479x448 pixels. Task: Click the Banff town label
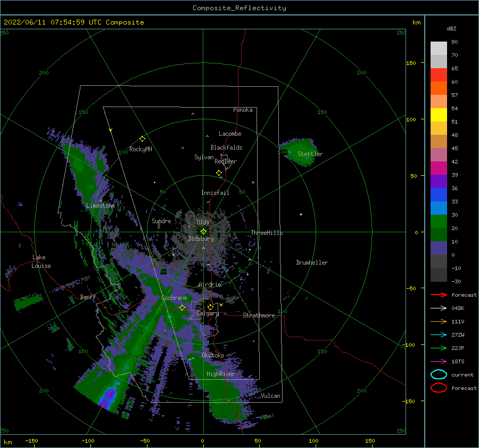click(x=88, y=297)
